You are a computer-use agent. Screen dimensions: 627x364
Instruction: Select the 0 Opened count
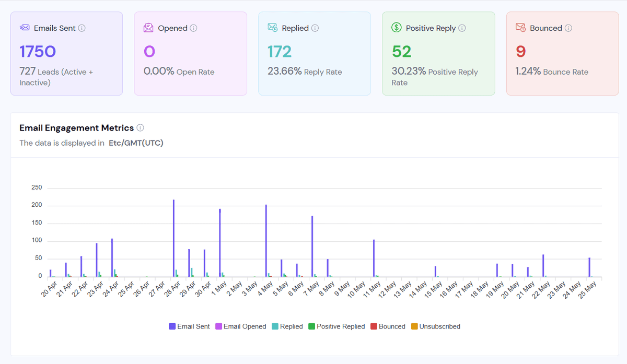point(149,51)
